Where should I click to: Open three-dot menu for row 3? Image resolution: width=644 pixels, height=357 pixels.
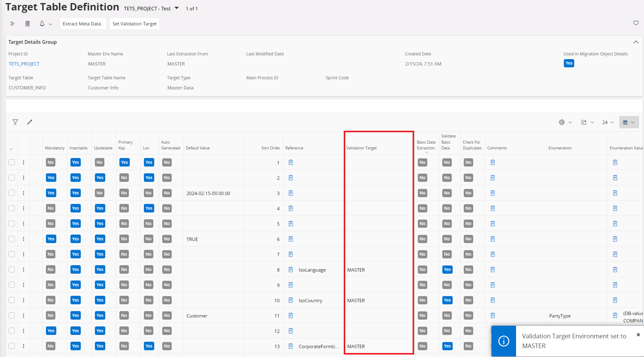pyautogui.click(x=24, y=193)
